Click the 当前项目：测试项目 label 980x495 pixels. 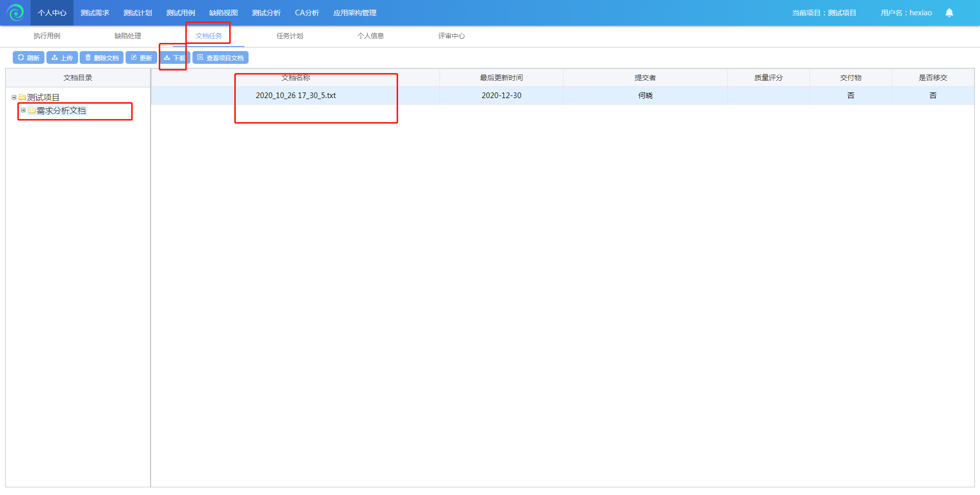(x=824, y=13)
